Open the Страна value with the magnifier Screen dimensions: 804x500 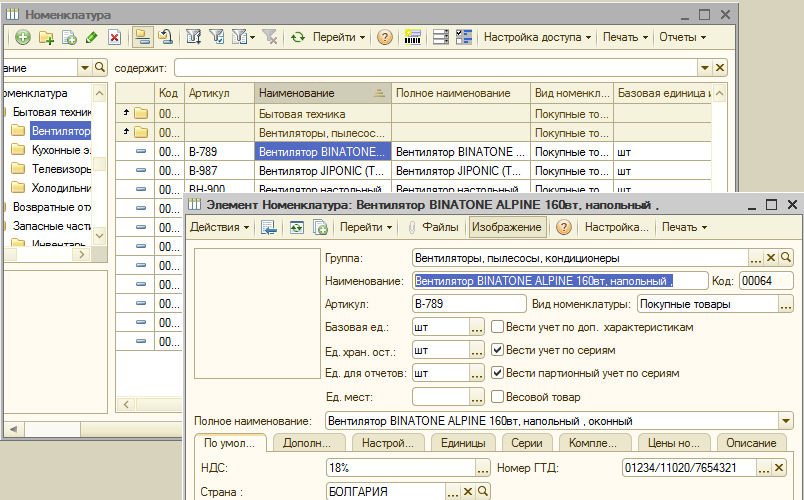click(x=483, y=491)
